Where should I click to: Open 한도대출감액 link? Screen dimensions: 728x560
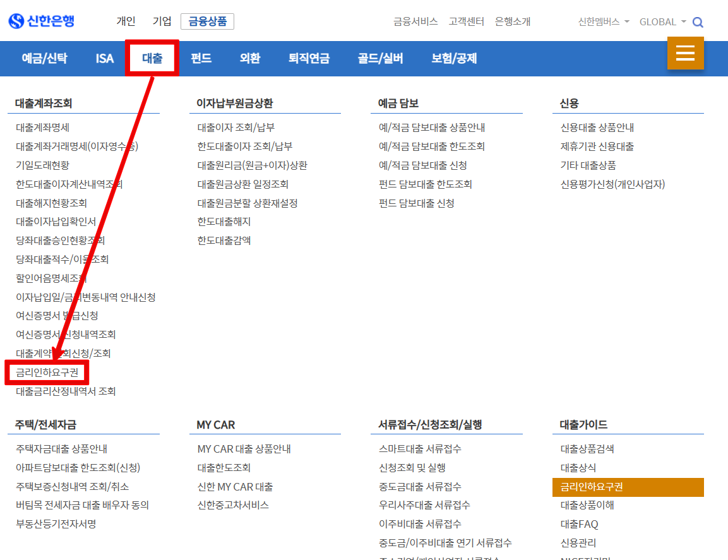point(224,241)
